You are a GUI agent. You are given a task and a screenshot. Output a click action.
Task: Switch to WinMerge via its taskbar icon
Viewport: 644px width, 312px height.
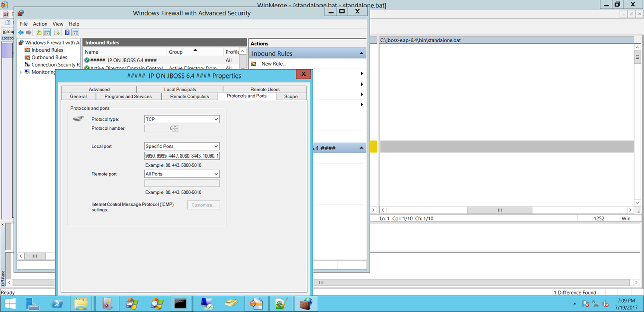tap(256, 304)
